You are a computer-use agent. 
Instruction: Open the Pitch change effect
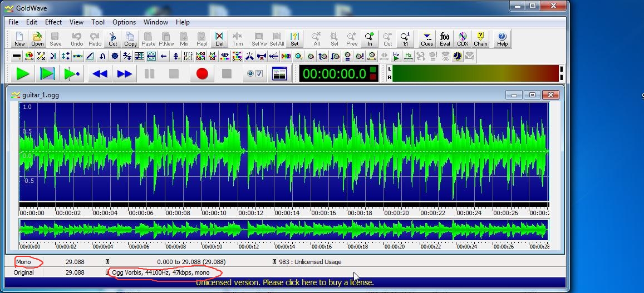[139, 56]
